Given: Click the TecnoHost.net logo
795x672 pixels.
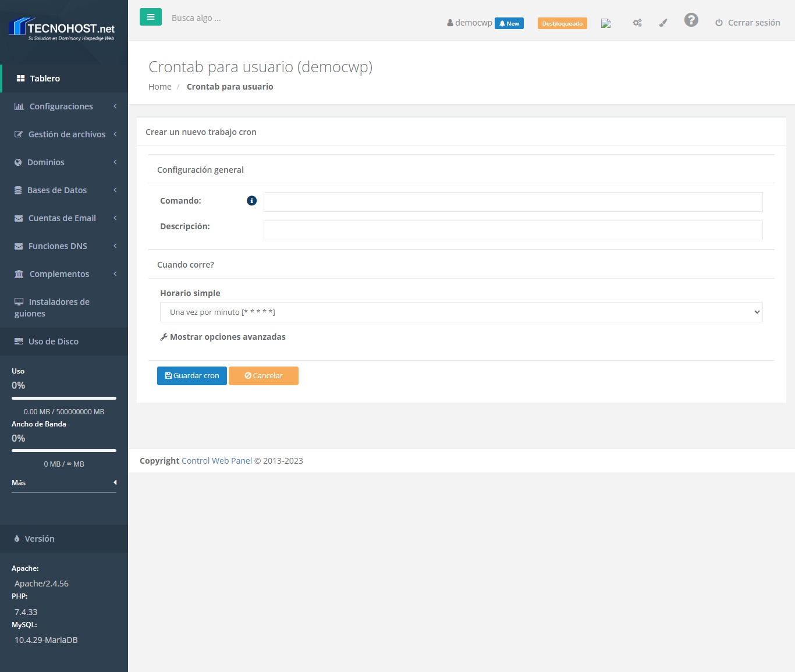Looking at the screenshot, I should click(63, 29).
